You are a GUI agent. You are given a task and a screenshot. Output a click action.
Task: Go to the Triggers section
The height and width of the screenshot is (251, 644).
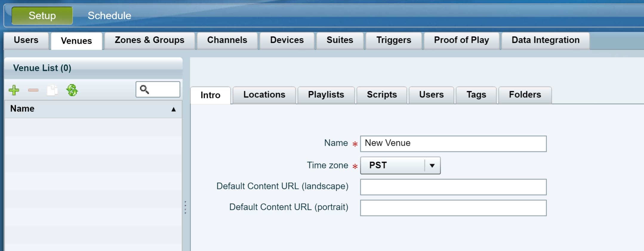point(394,40)
